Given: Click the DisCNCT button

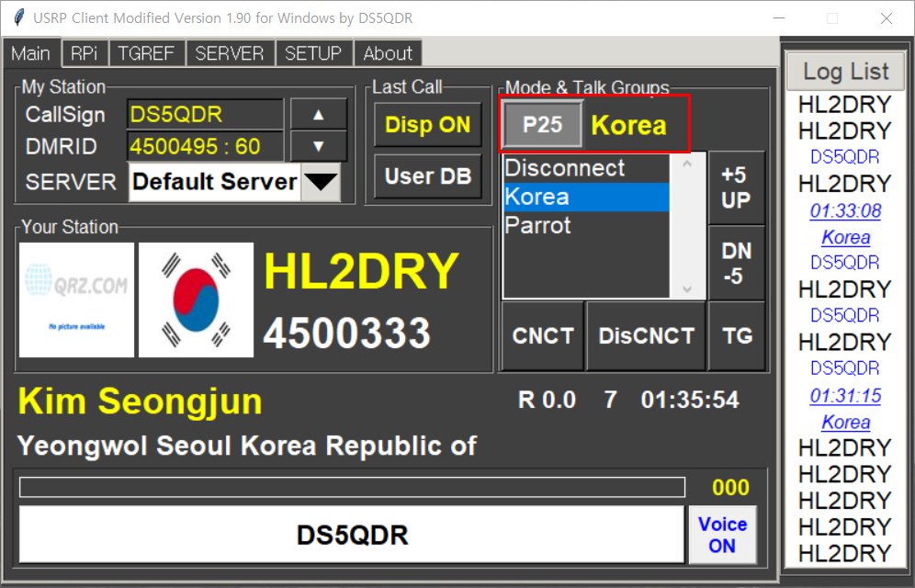Looking at the screenshot, I should click(646, 336).
